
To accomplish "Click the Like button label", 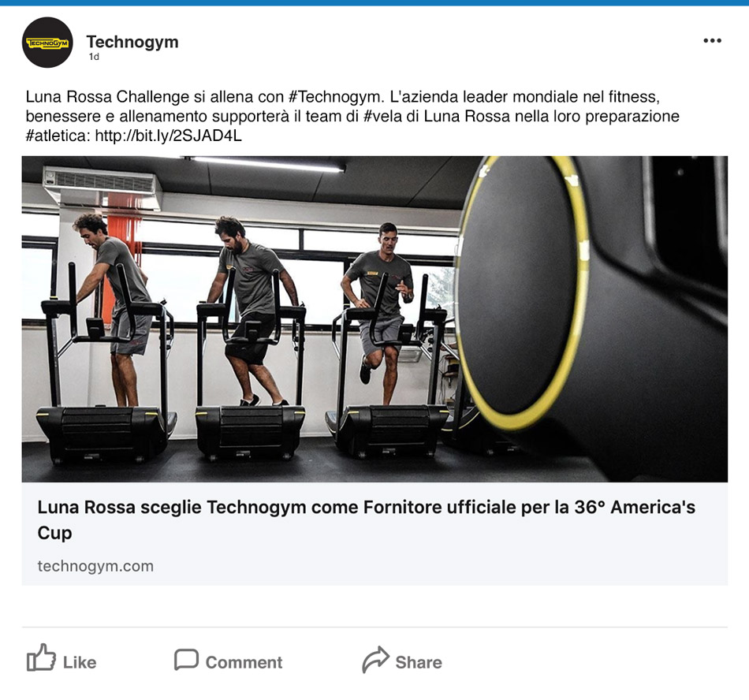I will [80, 662].
